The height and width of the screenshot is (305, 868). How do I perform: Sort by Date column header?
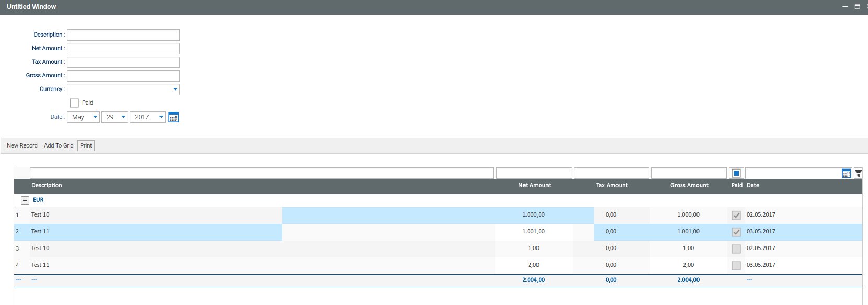click(753, 185)
